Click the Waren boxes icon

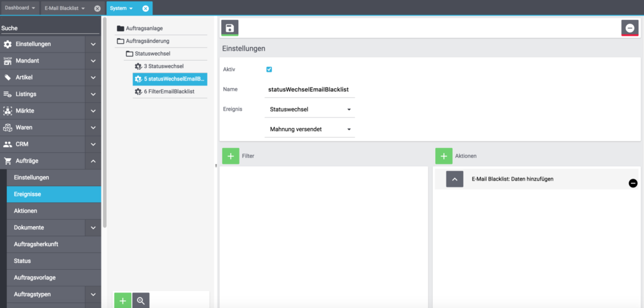coord(8,127)
